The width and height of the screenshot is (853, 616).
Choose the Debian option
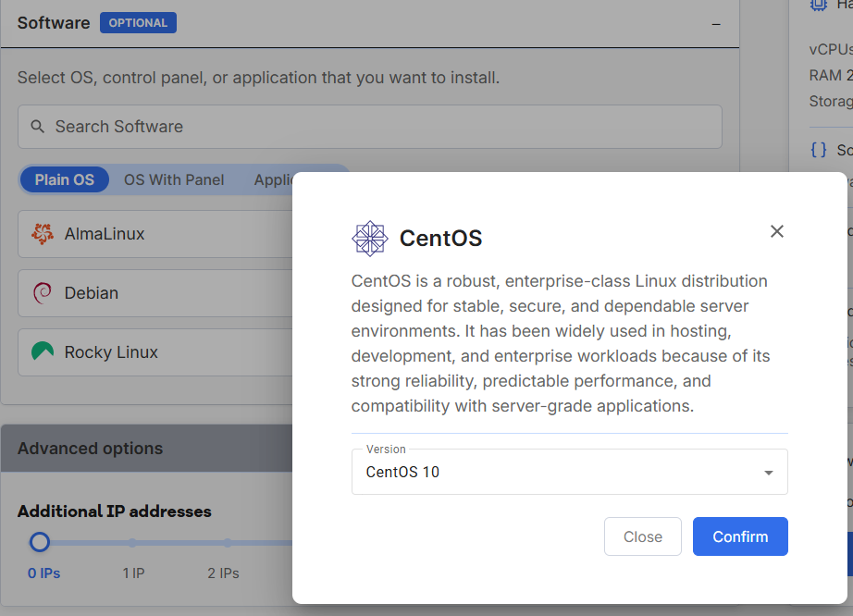pos(155,293)
